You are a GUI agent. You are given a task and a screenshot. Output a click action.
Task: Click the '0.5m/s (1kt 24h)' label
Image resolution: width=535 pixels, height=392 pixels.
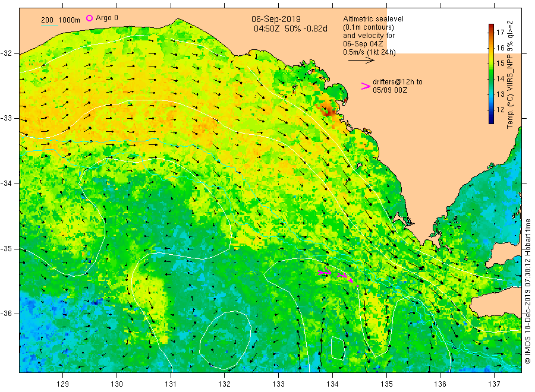(x=369, y=52)
